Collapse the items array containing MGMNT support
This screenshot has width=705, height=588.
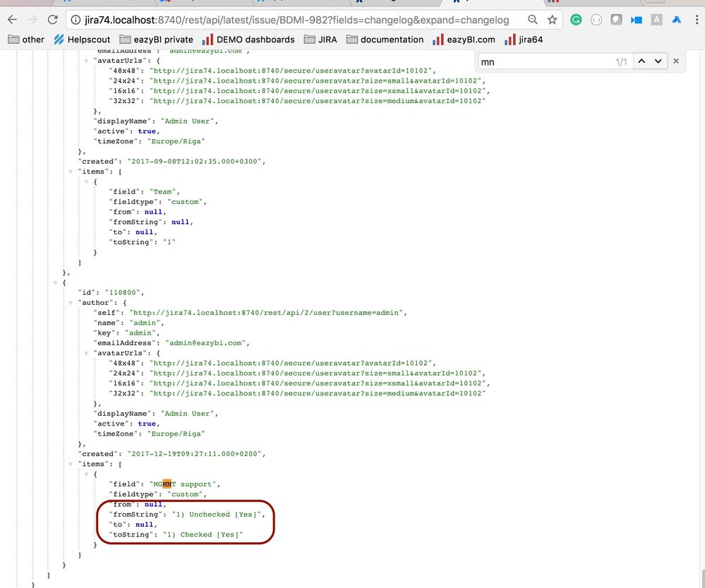coord(71,464)
